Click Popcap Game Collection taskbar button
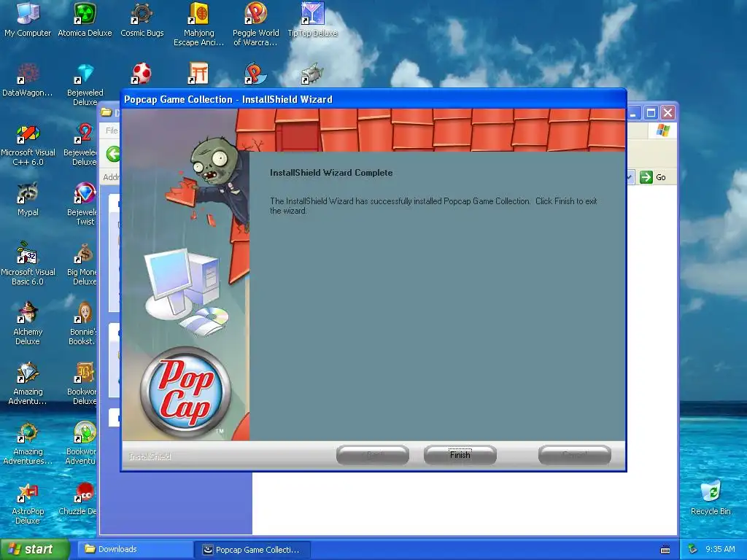Screen dimensions: 747x560 [252, 550]
